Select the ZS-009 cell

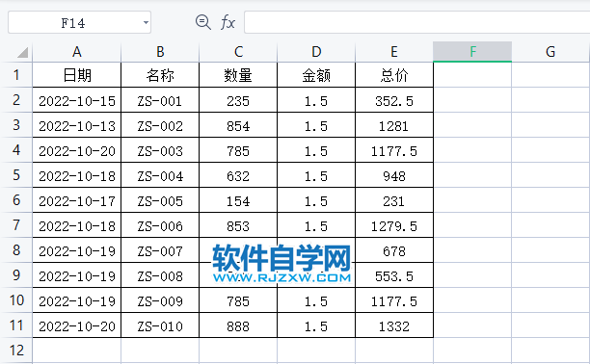click(x=160, y=300)
